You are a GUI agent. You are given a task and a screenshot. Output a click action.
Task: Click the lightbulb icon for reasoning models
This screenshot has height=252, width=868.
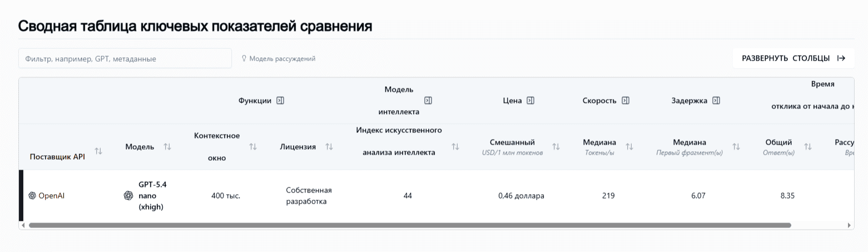(244, 58)
